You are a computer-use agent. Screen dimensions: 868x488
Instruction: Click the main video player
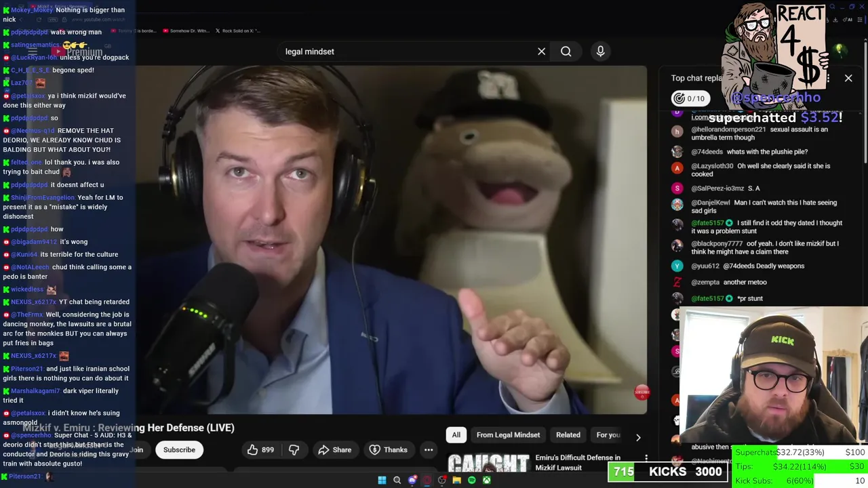[x=391, y=239]
